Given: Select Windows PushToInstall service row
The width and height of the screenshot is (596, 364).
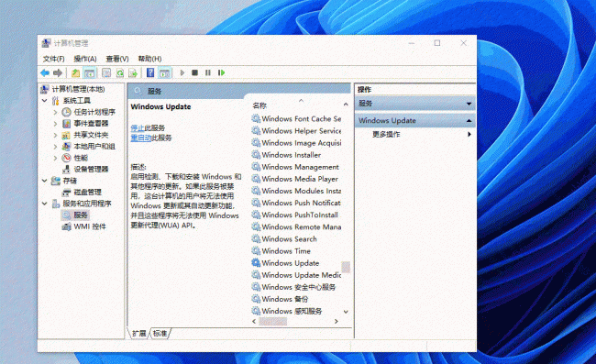Looking at the screenshot, I should click(x=296, y=215).
